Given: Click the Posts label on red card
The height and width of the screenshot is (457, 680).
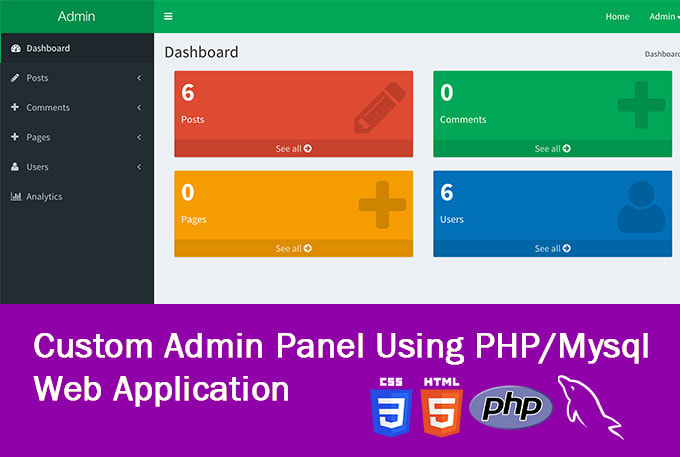Looking at the screenshot, I should click(193, 119).
